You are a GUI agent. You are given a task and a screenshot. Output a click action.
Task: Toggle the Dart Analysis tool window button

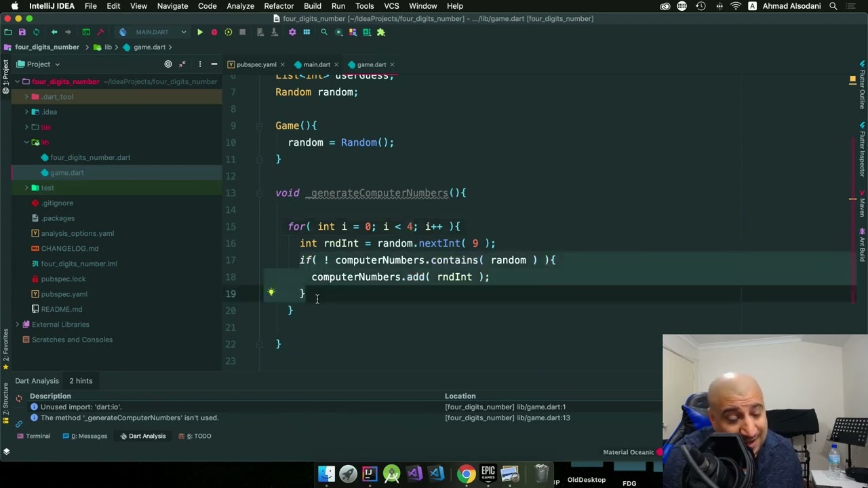click(142, 436)
